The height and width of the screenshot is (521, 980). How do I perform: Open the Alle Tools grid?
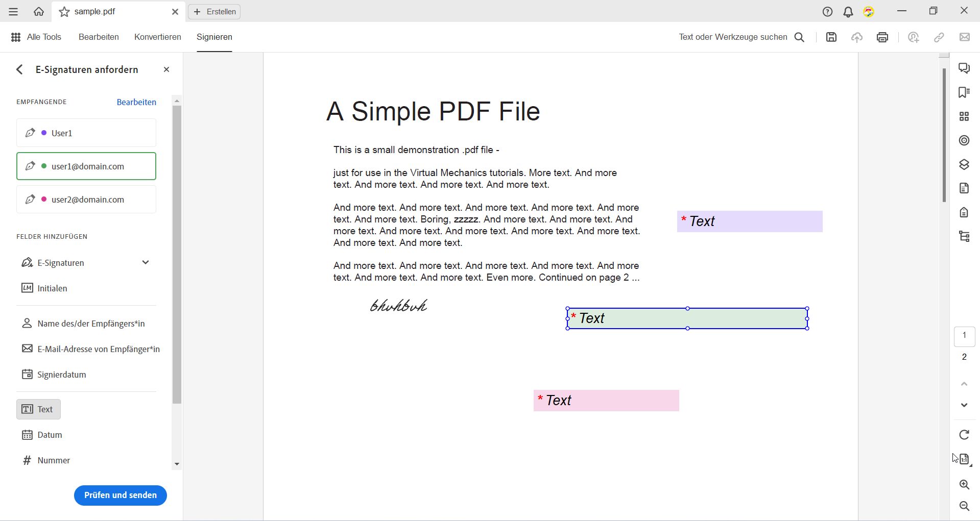(x=16, y=37)
